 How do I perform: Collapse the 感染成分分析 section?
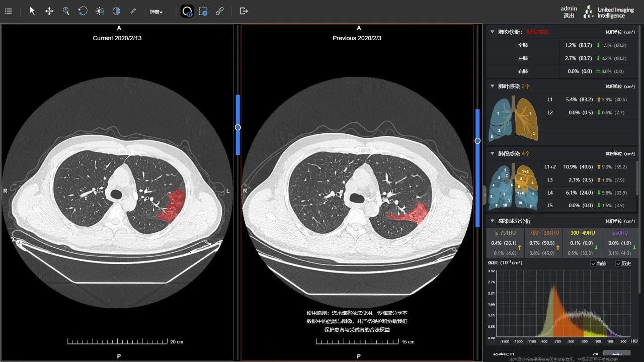click(493, 221)
